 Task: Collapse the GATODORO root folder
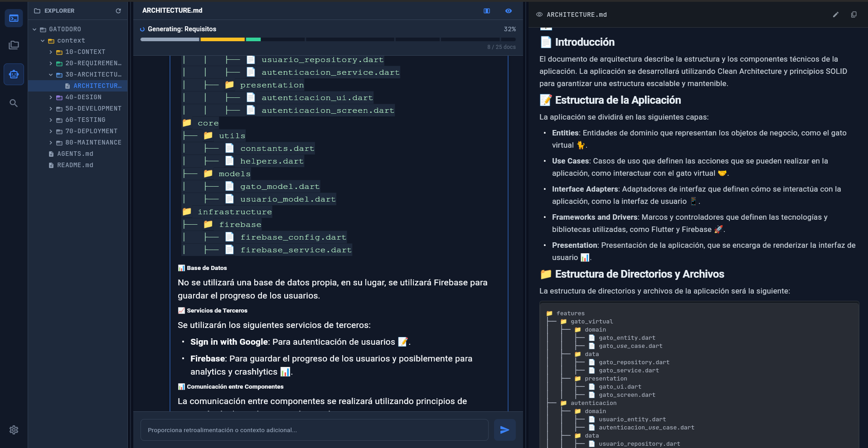pyautogui.click(x=34, y=29)
